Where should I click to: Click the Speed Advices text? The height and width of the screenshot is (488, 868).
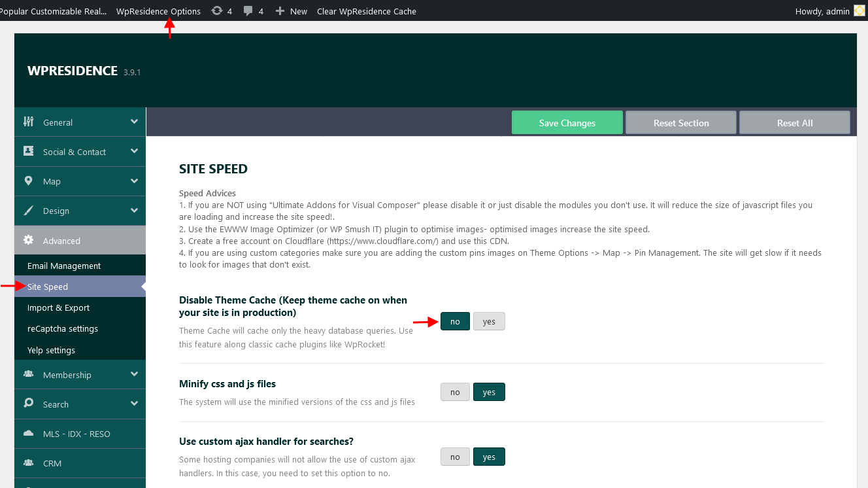207,193
